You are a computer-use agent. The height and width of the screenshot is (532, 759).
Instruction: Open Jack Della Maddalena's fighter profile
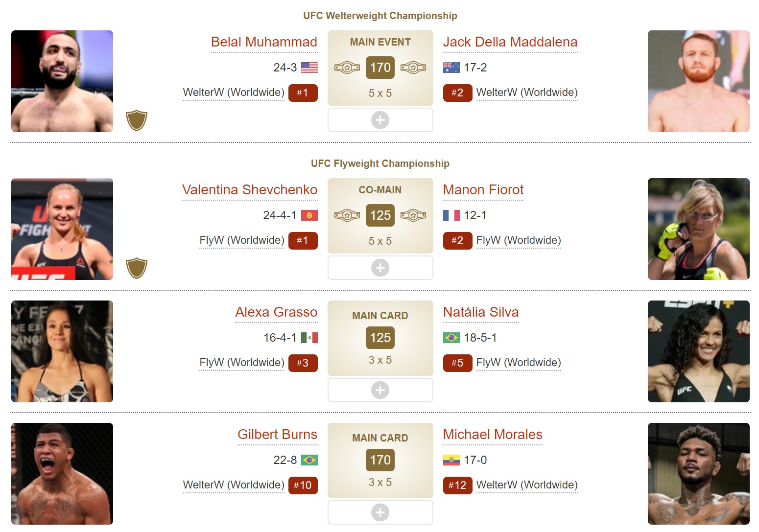pos(510,42)
